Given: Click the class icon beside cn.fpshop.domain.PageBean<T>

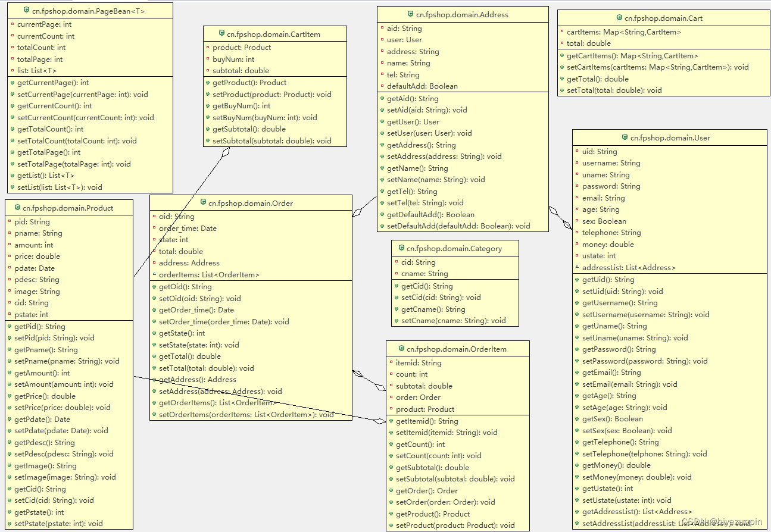Looking at the screenshot, I should click(x=27, y=11).
